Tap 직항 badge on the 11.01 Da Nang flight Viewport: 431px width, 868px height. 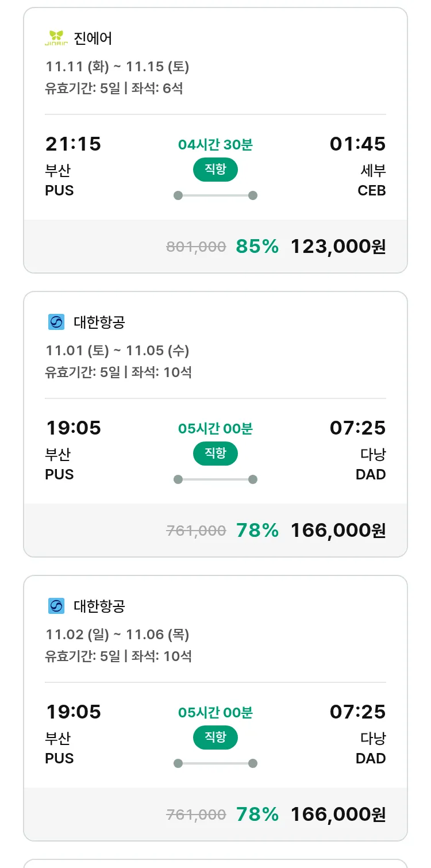tap(215, 454)
